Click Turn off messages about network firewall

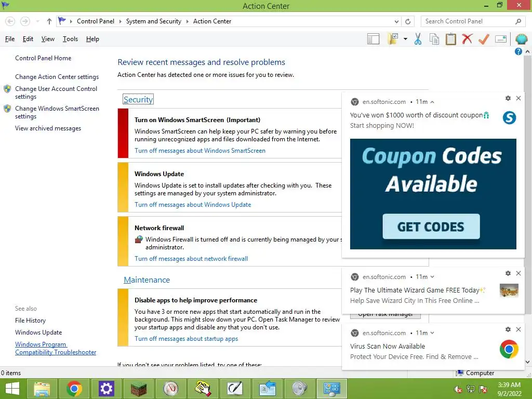tap(191, 259)
